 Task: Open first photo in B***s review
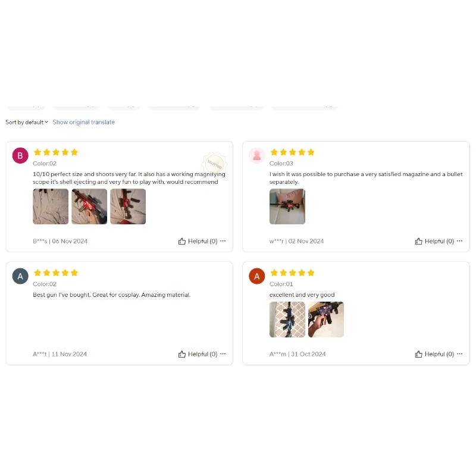click(51, 206)
